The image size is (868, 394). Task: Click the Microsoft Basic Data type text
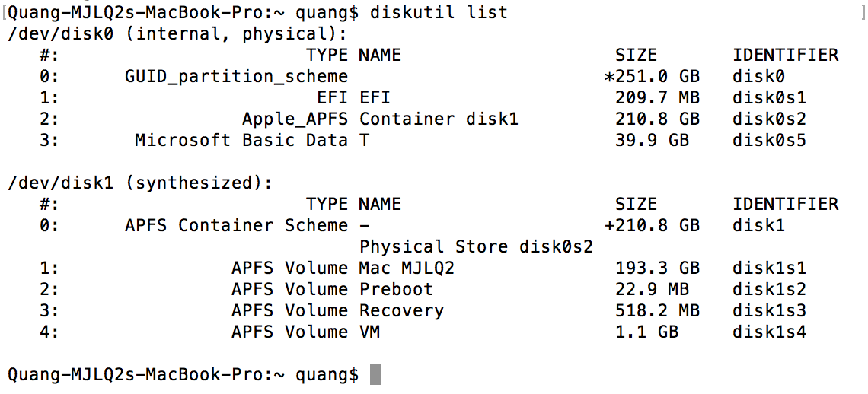[x=241, y=140]
